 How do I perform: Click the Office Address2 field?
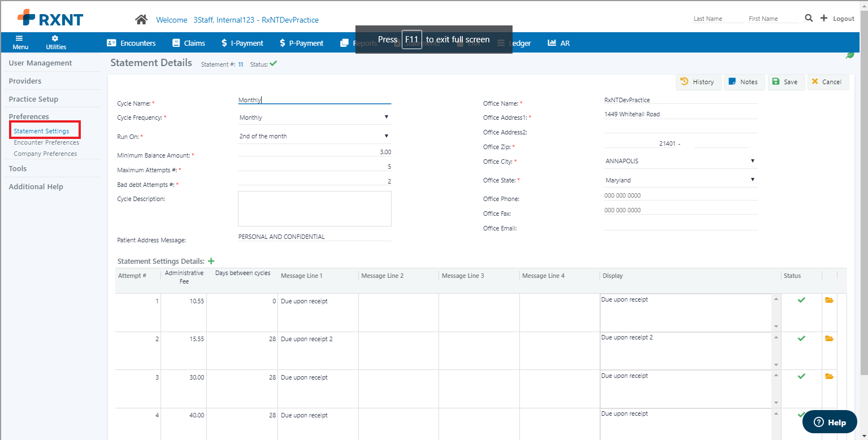(x=681, y=129)
